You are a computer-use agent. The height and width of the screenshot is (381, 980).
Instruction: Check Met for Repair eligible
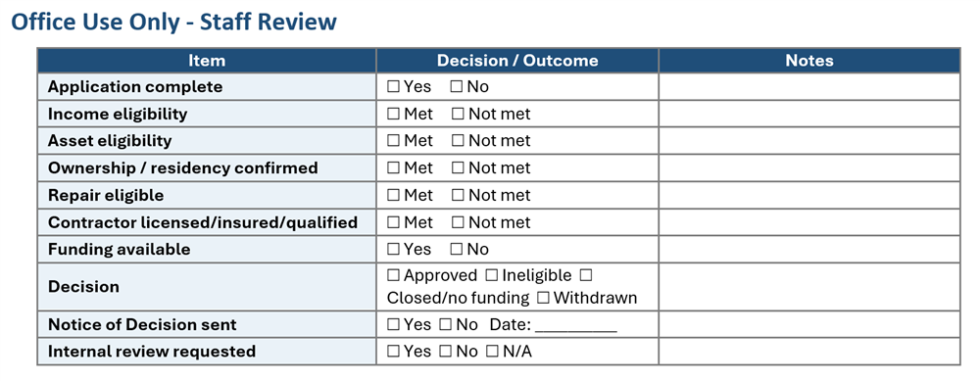[393, 196]
